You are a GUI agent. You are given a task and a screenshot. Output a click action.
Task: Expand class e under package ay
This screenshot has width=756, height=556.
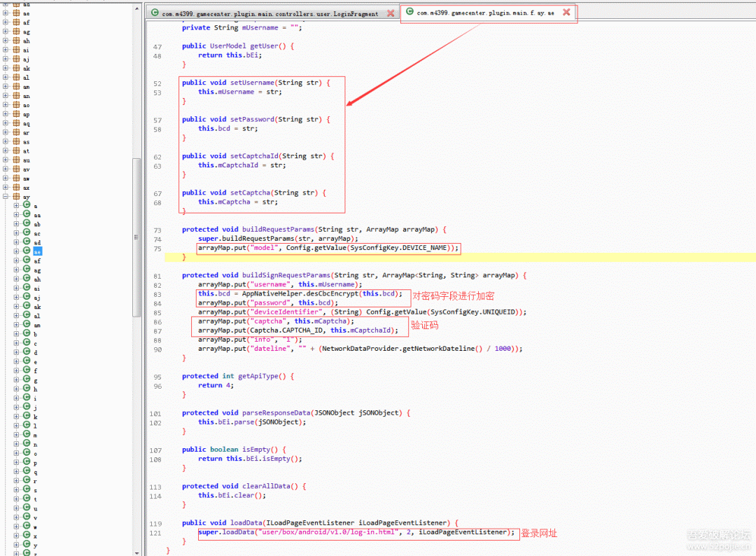click(x=16, y=361)
